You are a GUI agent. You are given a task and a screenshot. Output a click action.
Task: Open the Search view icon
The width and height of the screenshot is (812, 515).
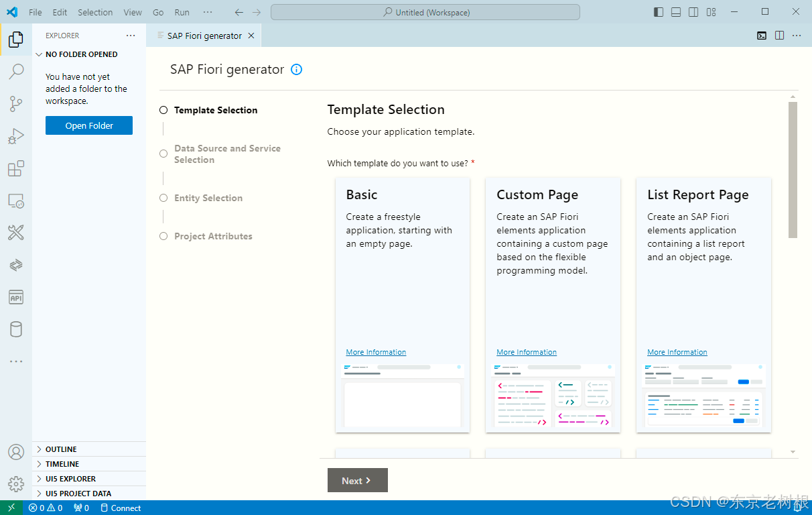point(16,71)
